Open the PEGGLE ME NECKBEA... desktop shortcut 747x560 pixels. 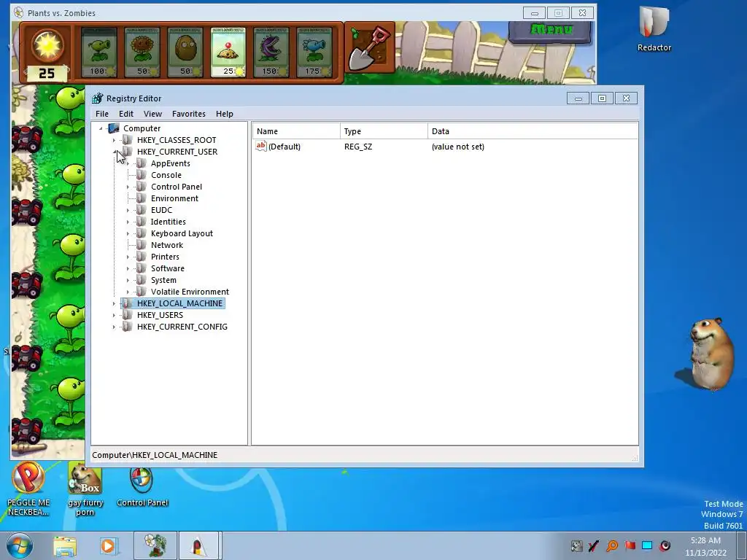pos(28,489)
